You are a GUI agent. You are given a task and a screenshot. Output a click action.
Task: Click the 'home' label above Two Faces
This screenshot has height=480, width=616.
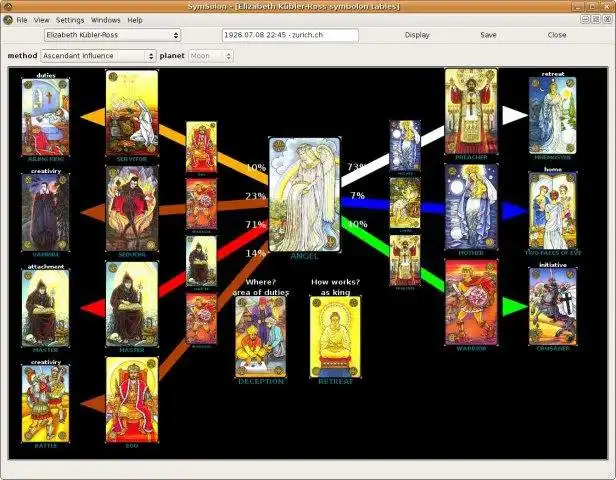tap(552, 169)
